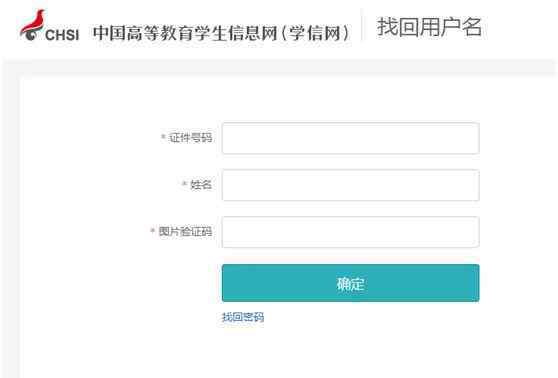Click the 姓名 field label
The width and height of the screenshot is (558, 378).
[201, 184]
